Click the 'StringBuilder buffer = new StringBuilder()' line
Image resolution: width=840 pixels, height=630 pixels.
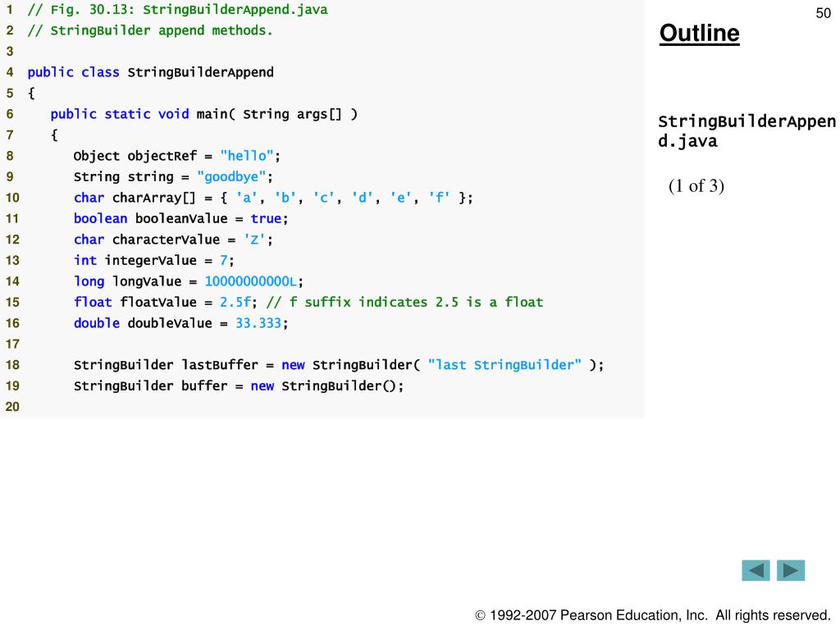[x=239, y=386]
